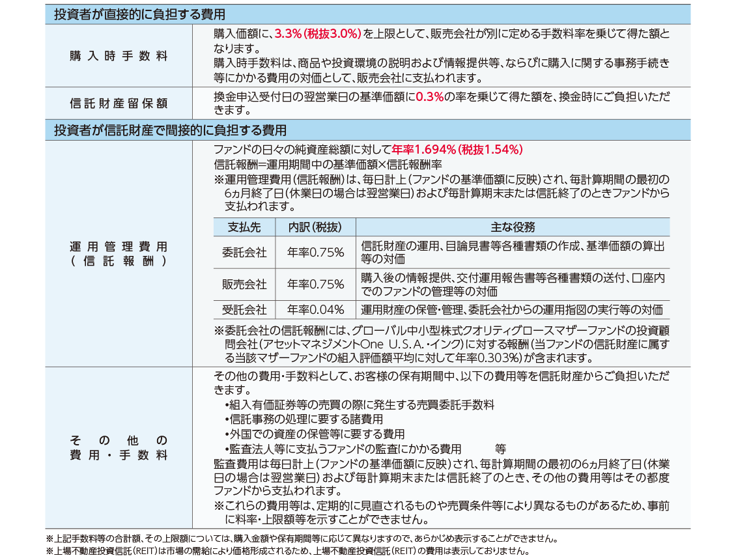Click the 年率0.75% value beside 販売会社

[x=315, y=285]
